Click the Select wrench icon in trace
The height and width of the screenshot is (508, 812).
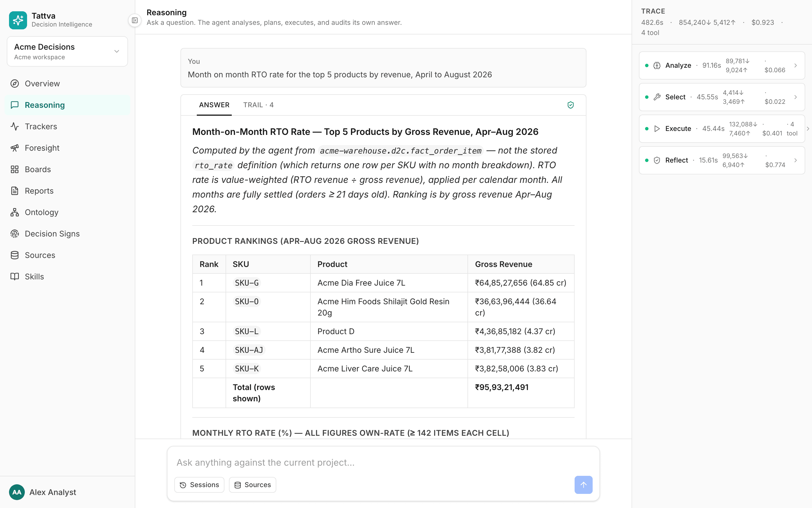tap(657, 97)
